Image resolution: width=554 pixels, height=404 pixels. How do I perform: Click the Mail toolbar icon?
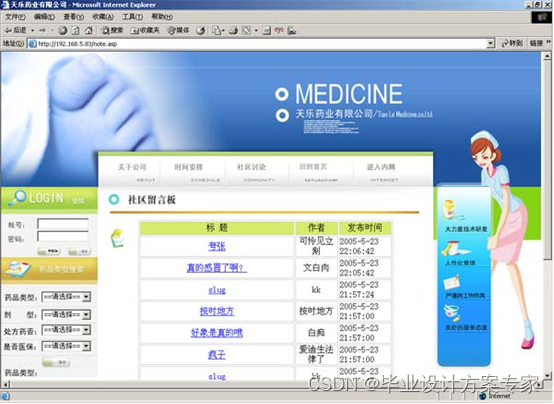(x=216, y=30)
